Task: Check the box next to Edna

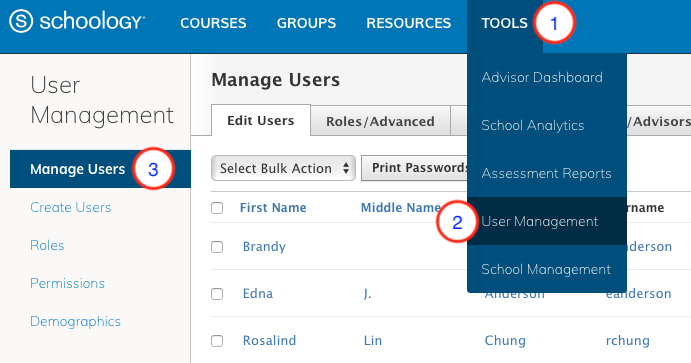Action: (x=217, y=293)
